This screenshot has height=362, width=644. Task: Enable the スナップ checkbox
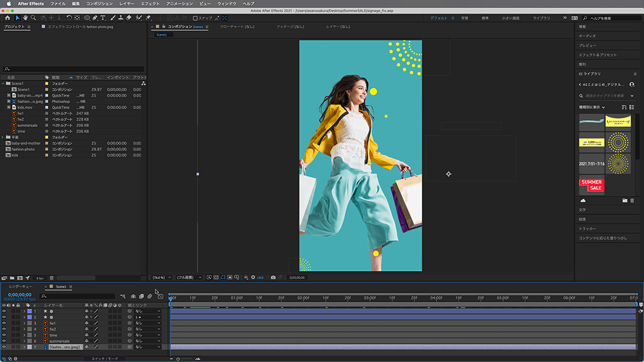pyautogui.click(x=195, y=18)
